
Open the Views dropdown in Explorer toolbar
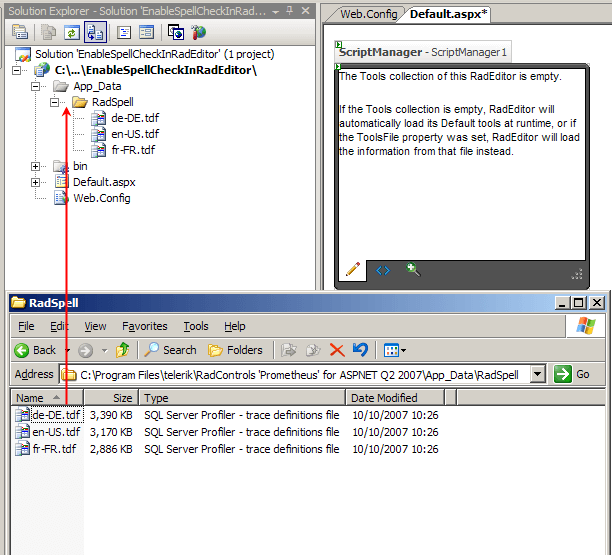[394, 350]
